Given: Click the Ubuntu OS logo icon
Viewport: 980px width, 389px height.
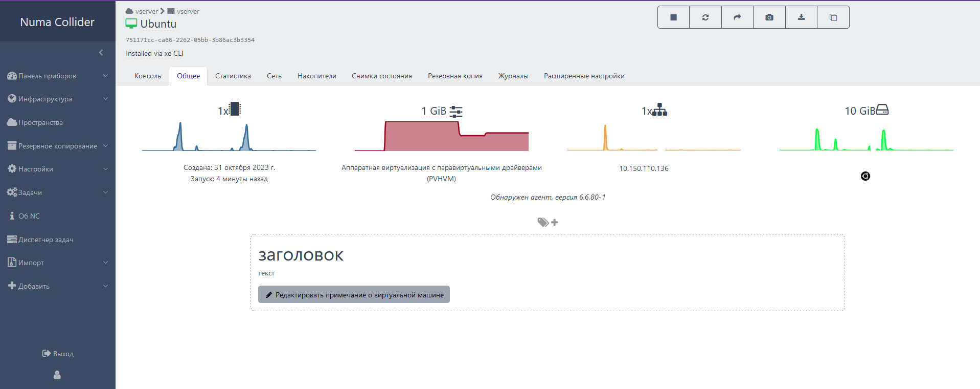Looking at the screenshot, I should coord(865,176).
